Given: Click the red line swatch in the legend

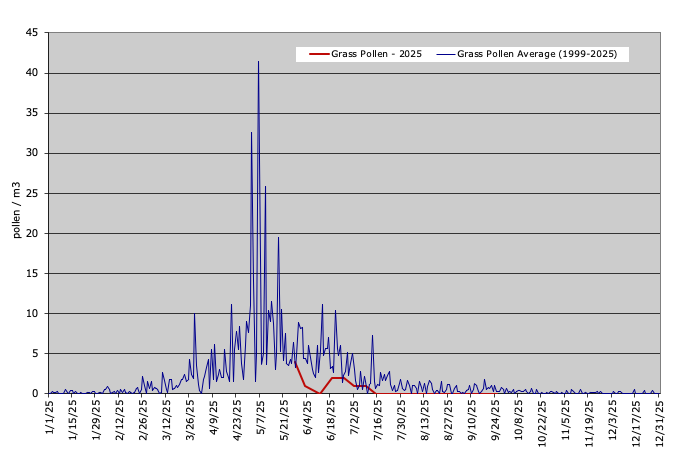Looking at the screenshot, I should click(x=319, y=54).
